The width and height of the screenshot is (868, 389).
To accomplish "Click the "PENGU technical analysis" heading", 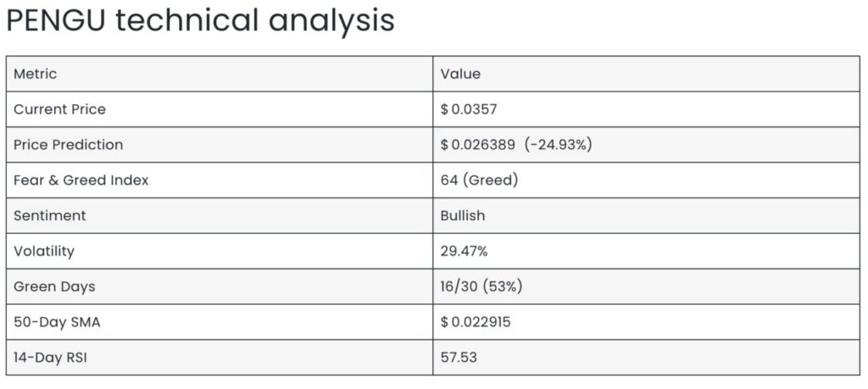I will (x=200, y=20).
